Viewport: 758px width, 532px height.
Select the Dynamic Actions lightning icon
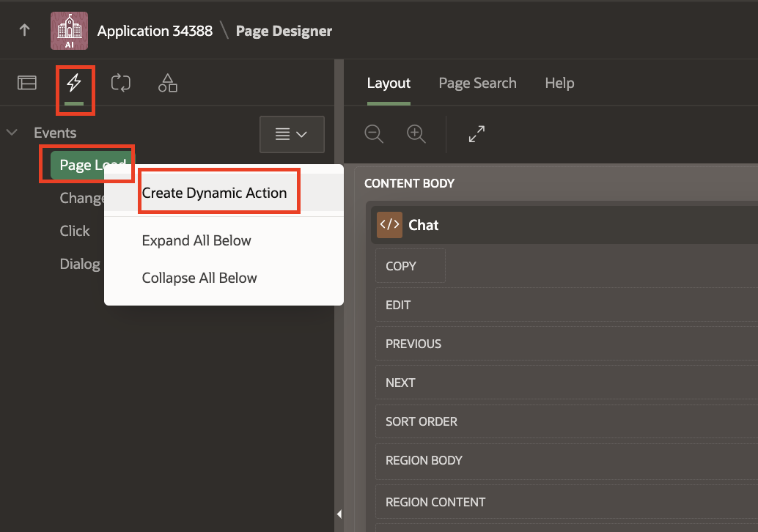pyautogui.click(x=74, y=83)
